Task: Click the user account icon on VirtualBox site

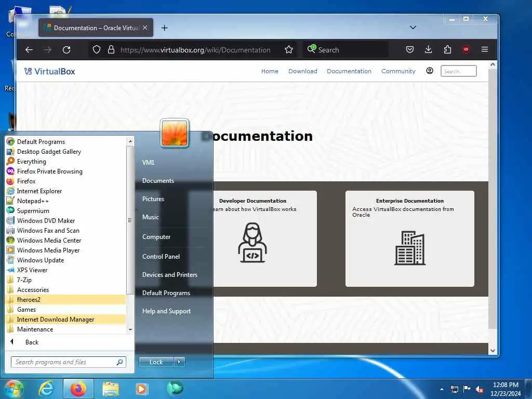Action: [x=430, y=71]
